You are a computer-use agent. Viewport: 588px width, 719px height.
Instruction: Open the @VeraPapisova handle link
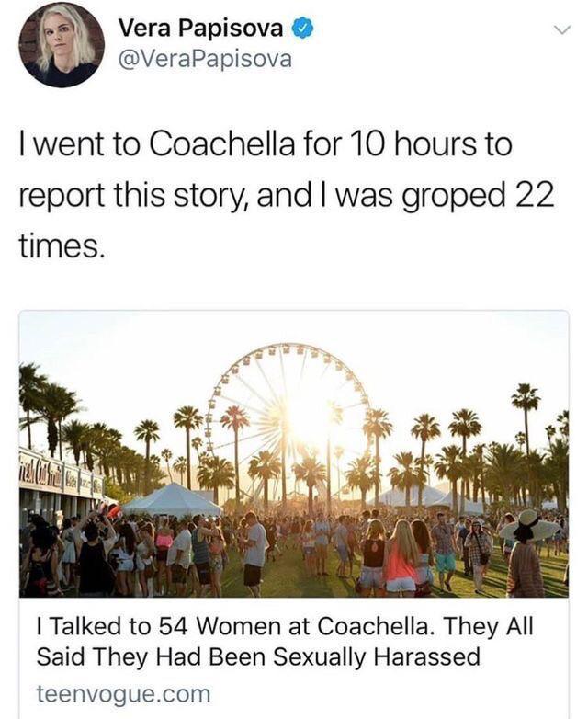(x=205, y=60)
